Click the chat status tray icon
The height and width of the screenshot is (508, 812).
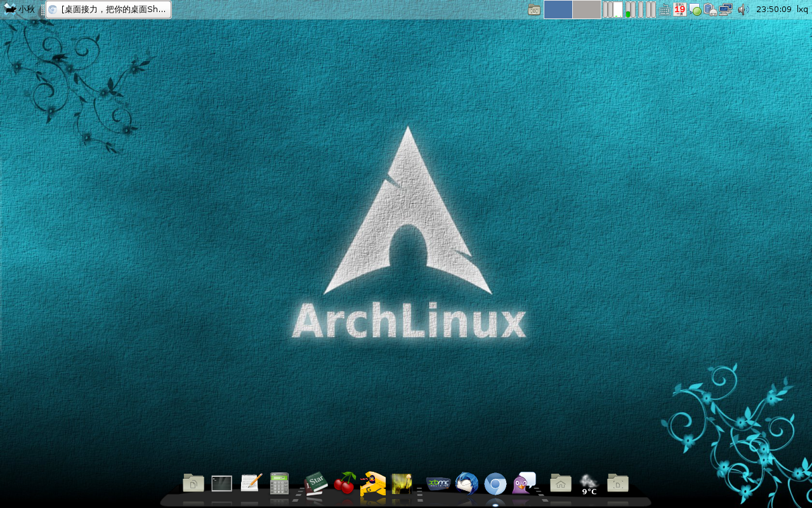695,10
